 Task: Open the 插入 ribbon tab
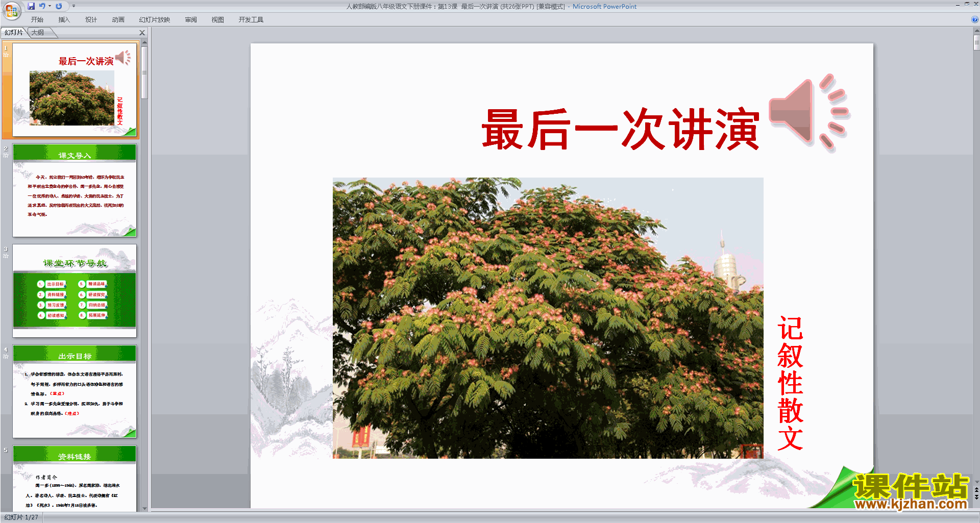64,20
